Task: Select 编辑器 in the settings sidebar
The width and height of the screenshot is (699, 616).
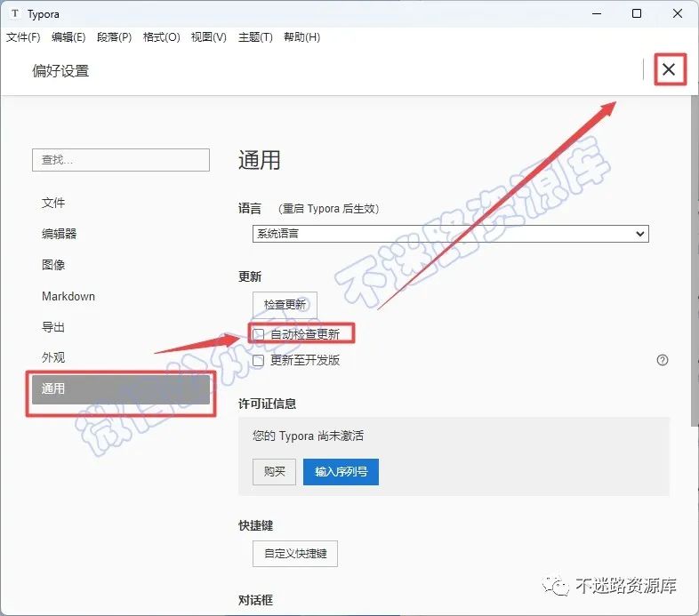Action: coord(121,234)
